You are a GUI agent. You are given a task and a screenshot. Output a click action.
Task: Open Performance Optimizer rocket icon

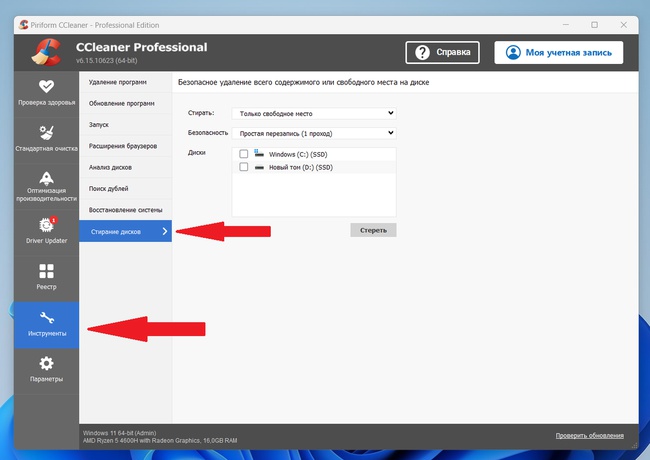coord(46,178)
